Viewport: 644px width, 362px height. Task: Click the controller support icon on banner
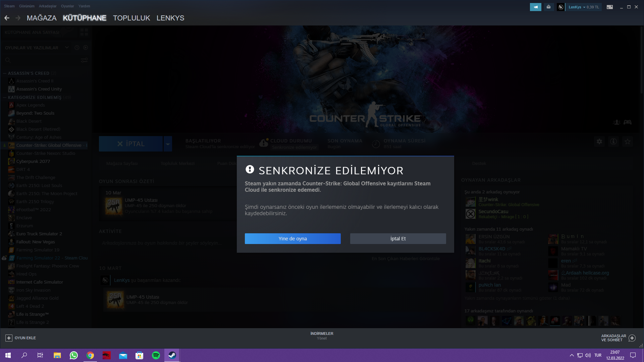point(628,122)
